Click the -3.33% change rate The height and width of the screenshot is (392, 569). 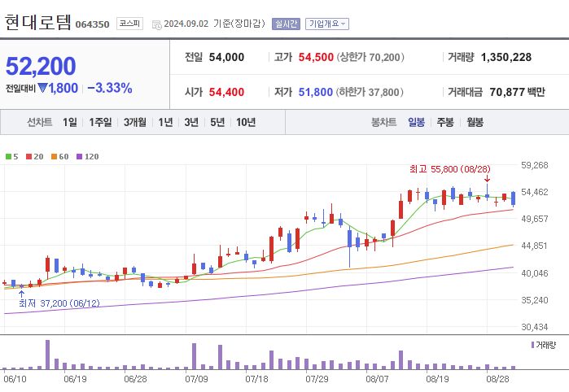click(110, 88)
